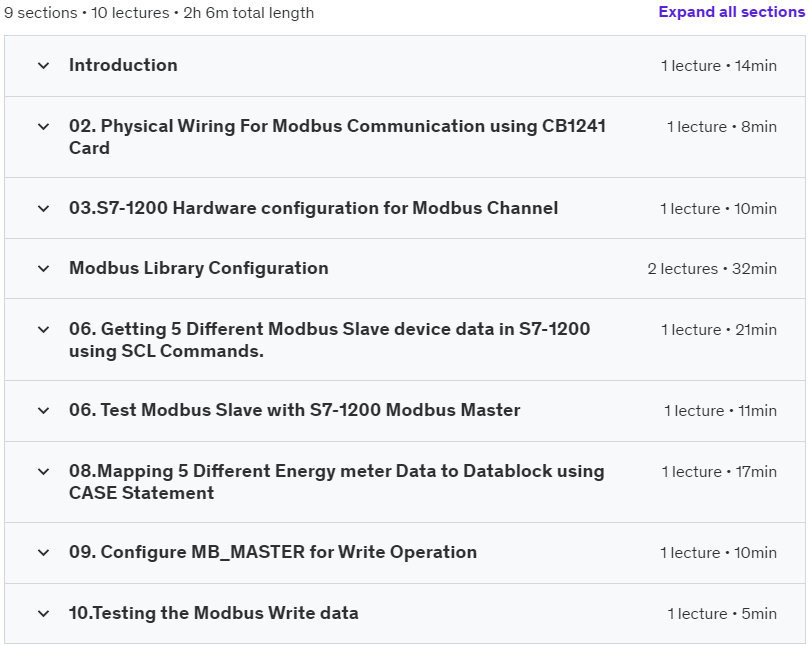Expand Physical Wiring section chevron

pyautogui.click(x=43, y=127)
